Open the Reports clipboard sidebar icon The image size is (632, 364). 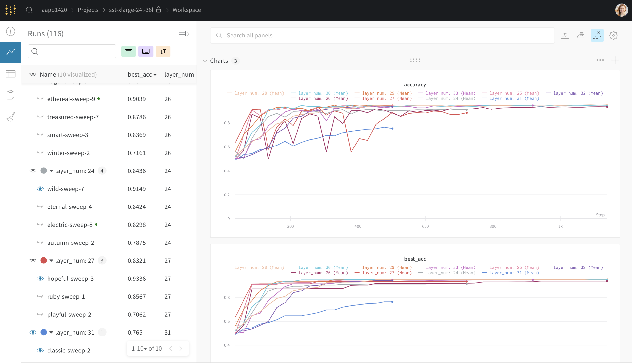tap(11, 95)
